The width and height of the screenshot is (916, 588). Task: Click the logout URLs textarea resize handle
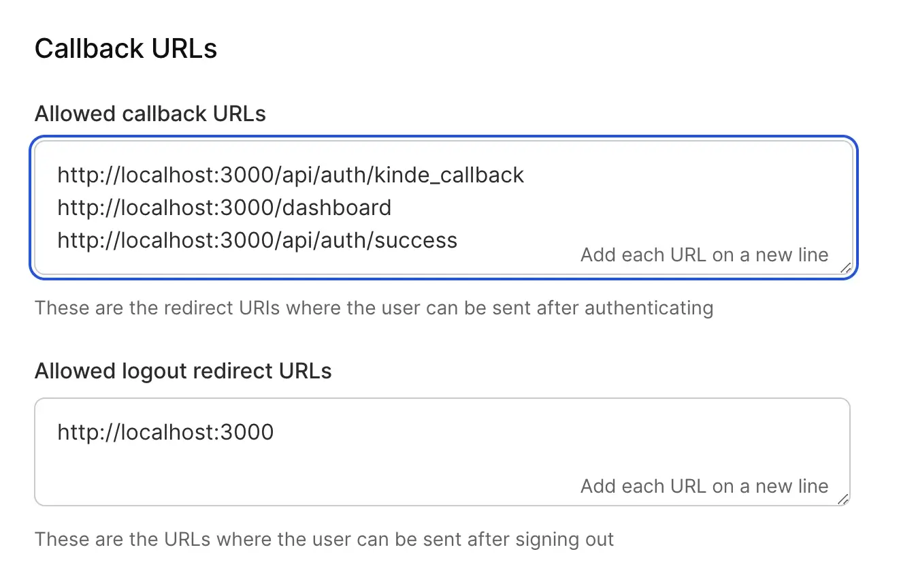[843, 499]
